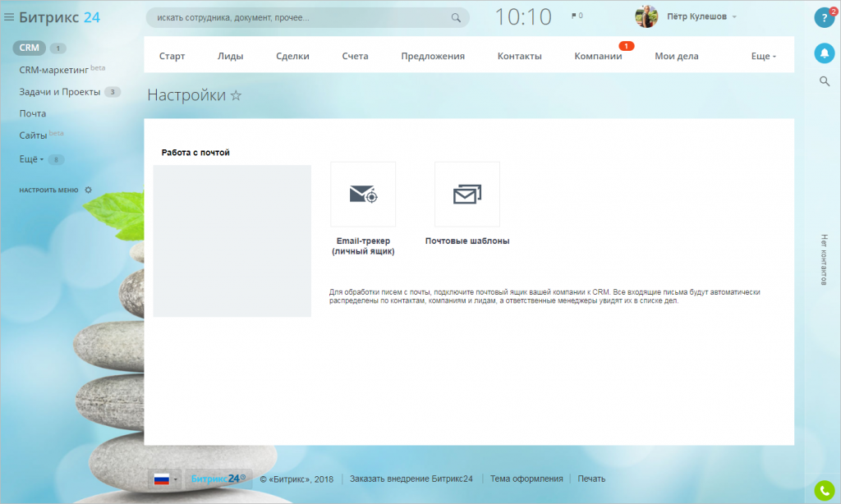This screenshot has width=841, height=504.
Task: Focus the employee and document search field
Action: click(x=307, y=18)
